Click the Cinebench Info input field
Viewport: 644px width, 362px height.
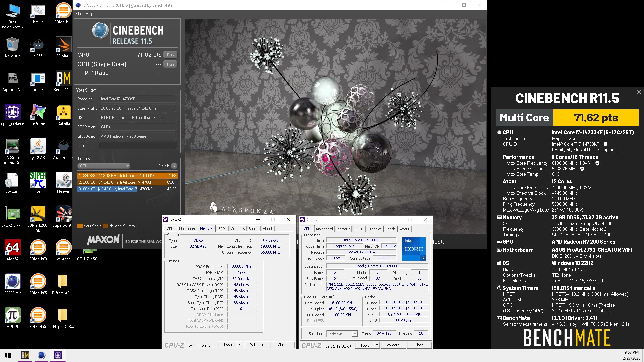pyautogui.click(x=138, y=146)
